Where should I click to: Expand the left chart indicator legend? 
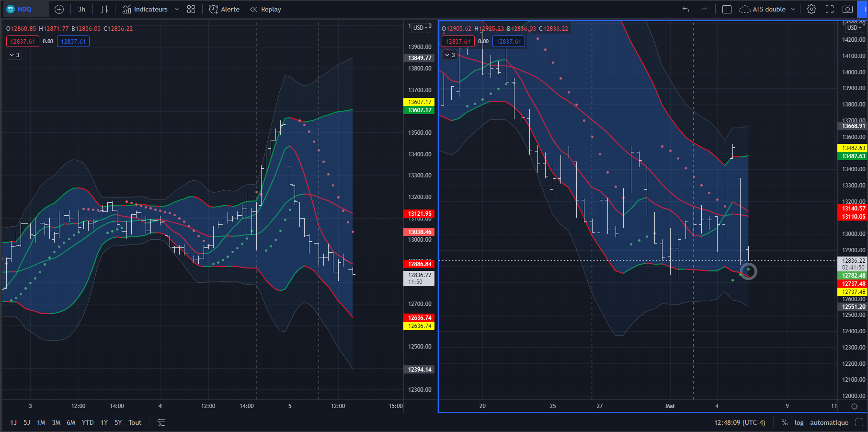(x=14, y=55)
